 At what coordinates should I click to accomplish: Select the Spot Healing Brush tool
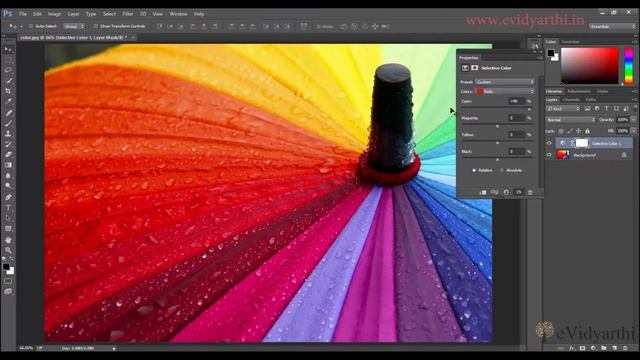coord(8,113)
